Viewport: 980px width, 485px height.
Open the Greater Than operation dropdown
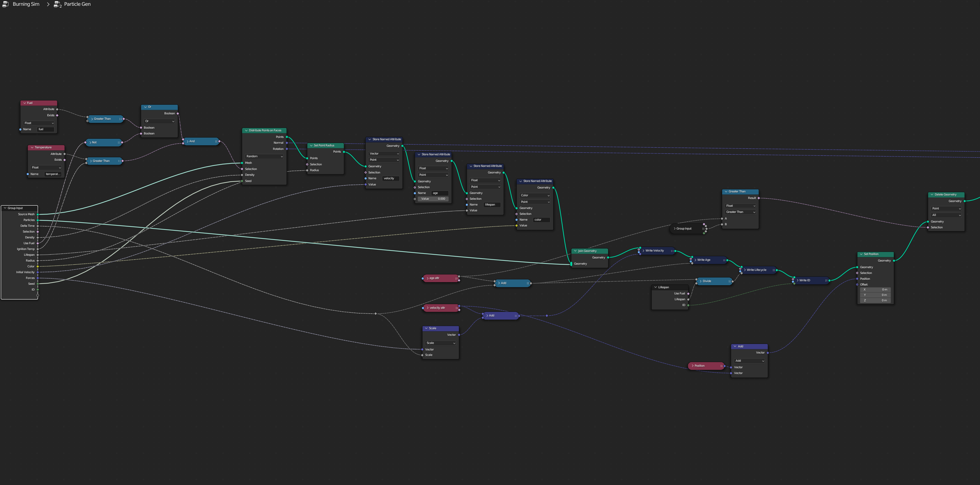click(741, 212)
